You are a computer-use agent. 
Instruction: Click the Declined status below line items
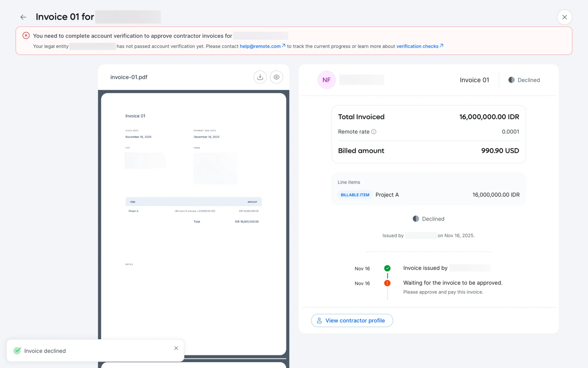pyautogui.click(x=428, y=219)
